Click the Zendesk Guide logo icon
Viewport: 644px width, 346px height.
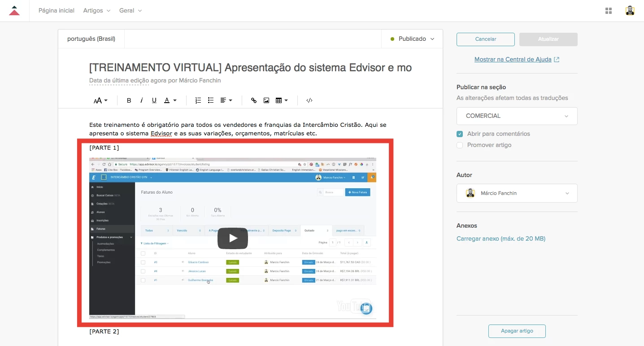[x=14, y=11]
